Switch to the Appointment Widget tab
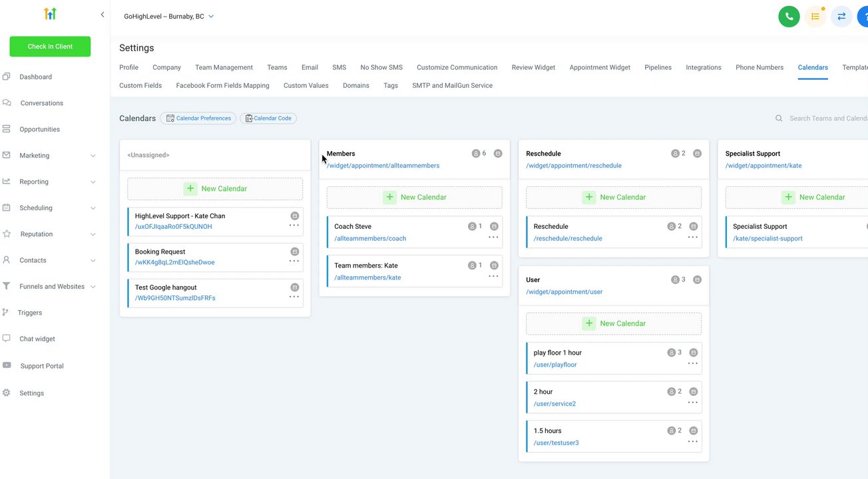868x479 pixels. (x=600, y=67)
